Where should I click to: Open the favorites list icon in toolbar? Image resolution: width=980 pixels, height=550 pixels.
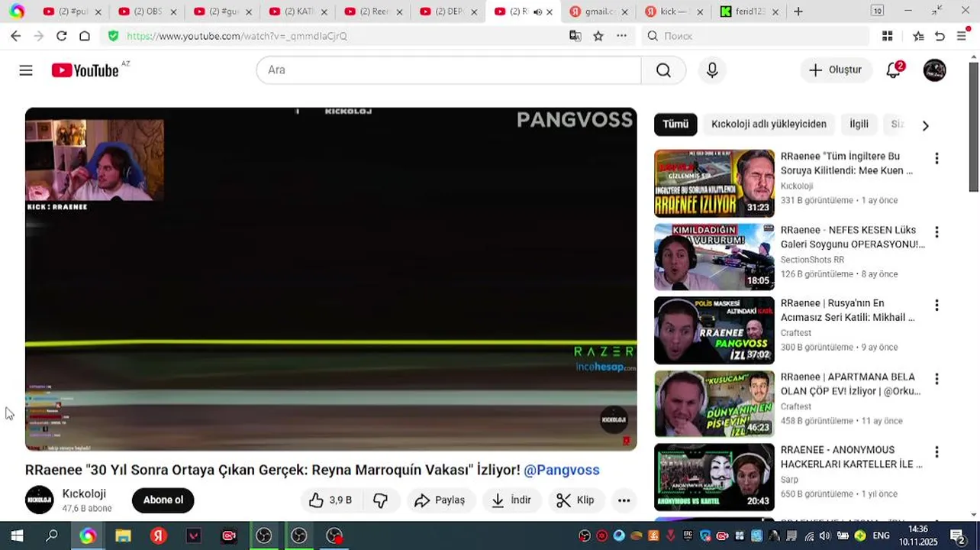point(918,36)
